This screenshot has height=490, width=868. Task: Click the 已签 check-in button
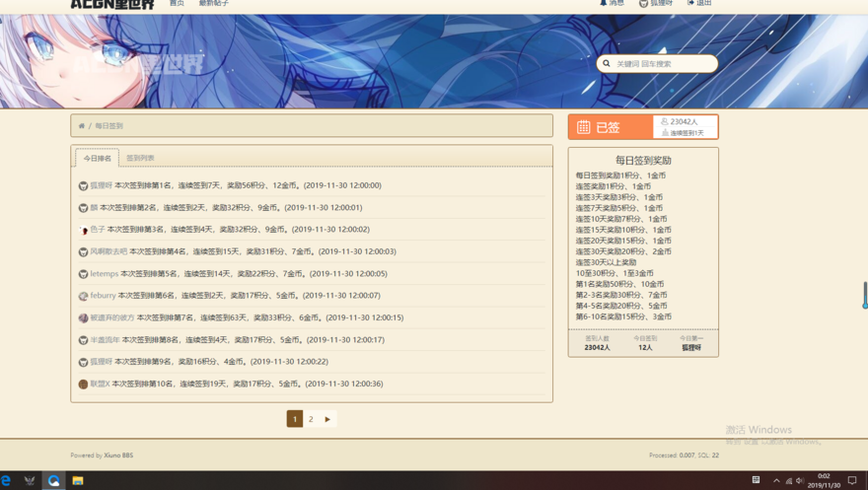tap(611, 127)
